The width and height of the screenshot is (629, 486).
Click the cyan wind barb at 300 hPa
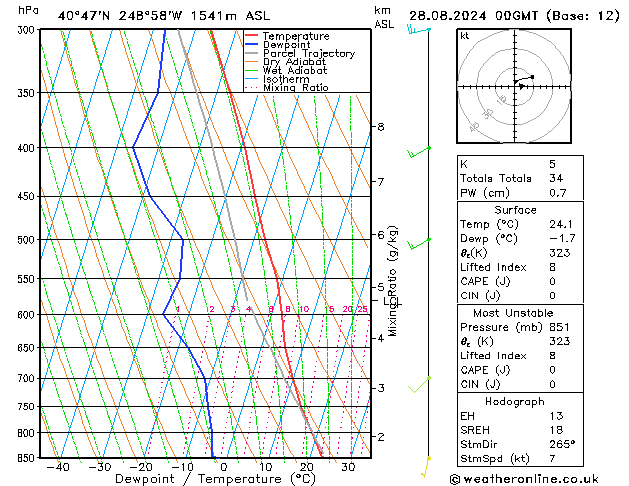point(419,30)
